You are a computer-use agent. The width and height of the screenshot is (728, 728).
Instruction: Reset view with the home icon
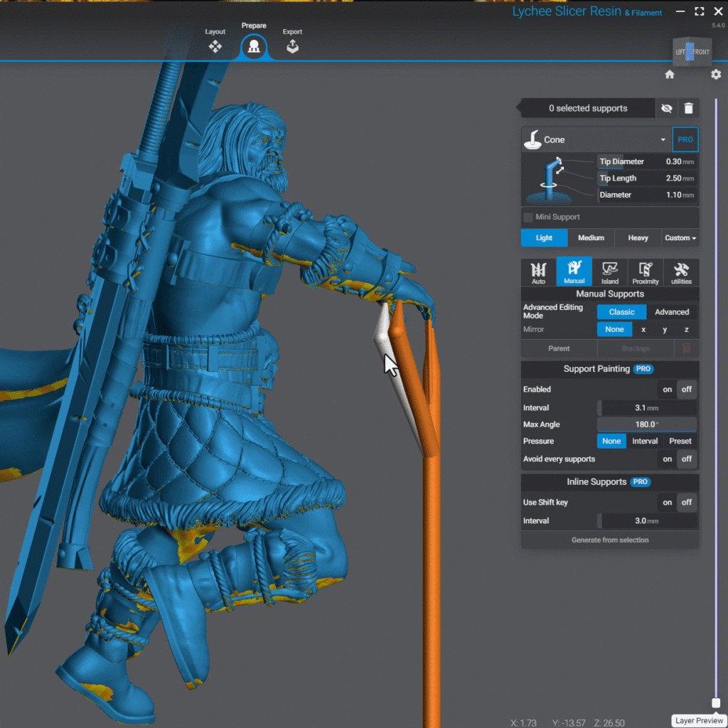(x=669, y=75)
